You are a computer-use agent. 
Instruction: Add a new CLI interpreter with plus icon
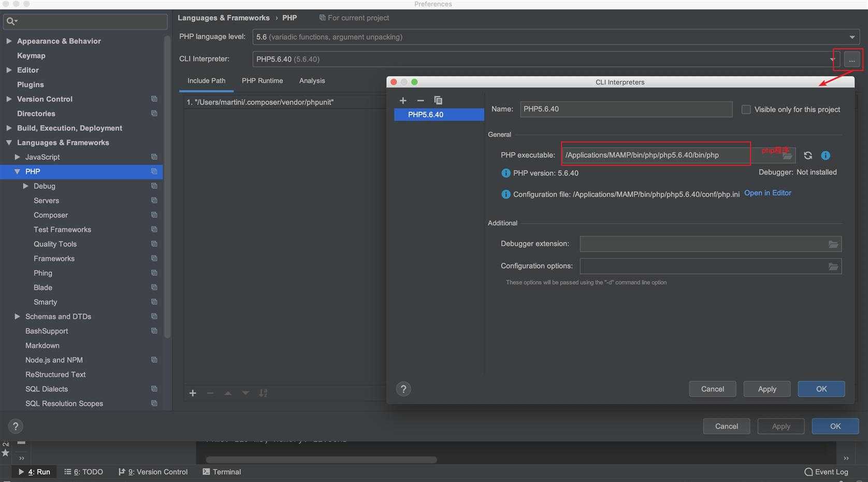coord(403,100)
